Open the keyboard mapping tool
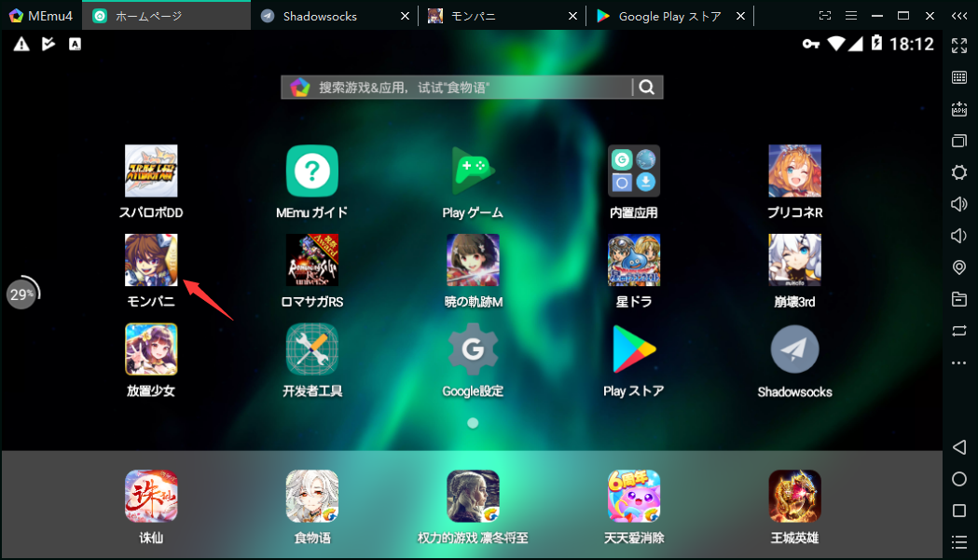This screenshot has height=560, width=978. pos(959,77)
